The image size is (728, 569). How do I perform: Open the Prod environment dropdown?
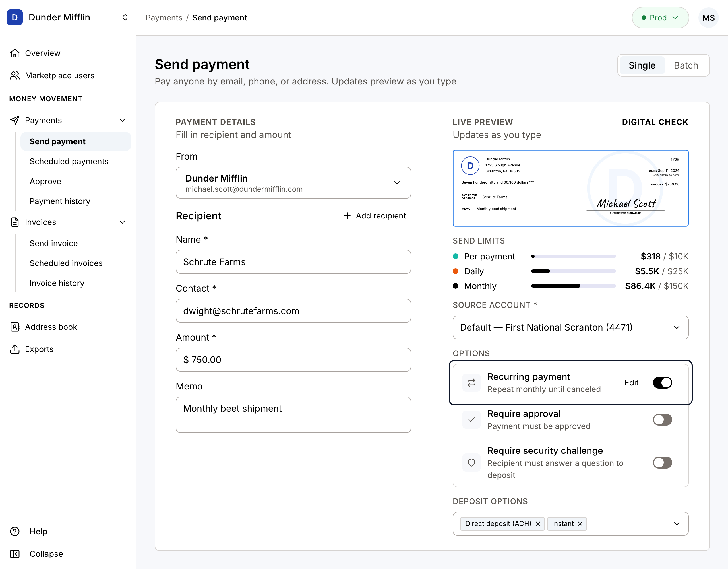click(660, 18)
